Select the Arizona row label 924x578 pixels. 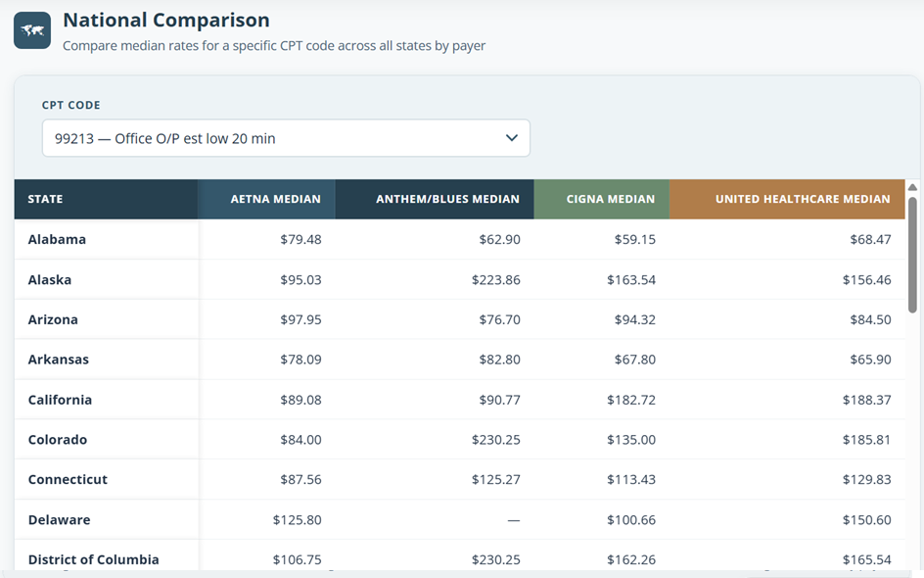coord(53,319)
